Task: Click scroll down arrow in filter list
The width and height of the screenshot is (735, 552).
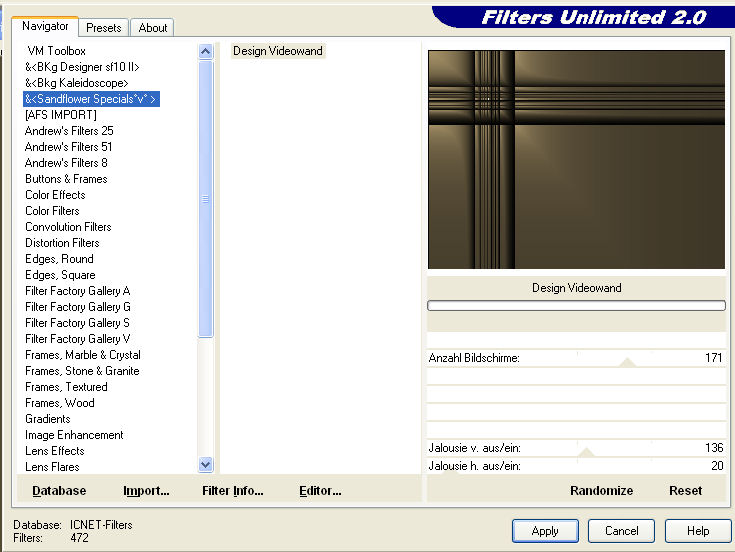Action: coord(205,464)
